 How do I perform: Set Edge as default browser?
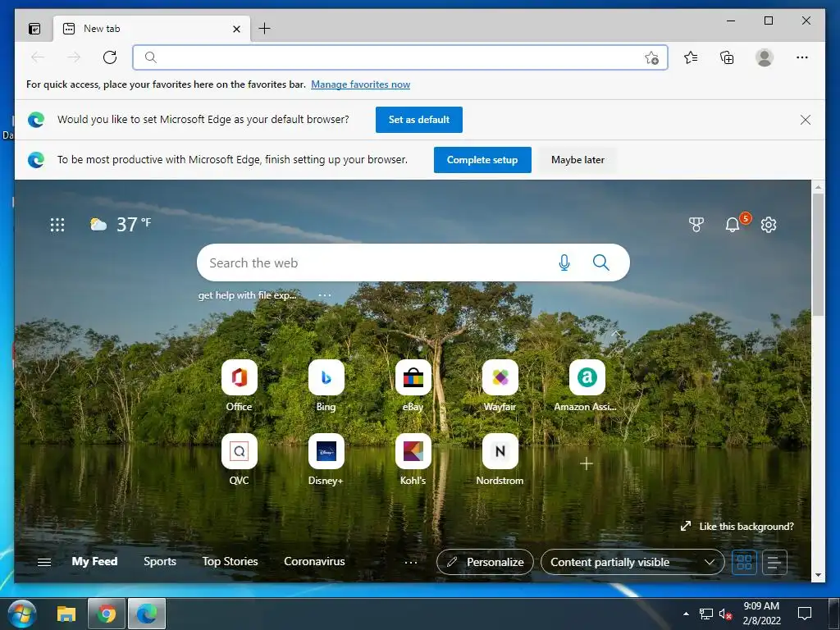tap(419, 120)
